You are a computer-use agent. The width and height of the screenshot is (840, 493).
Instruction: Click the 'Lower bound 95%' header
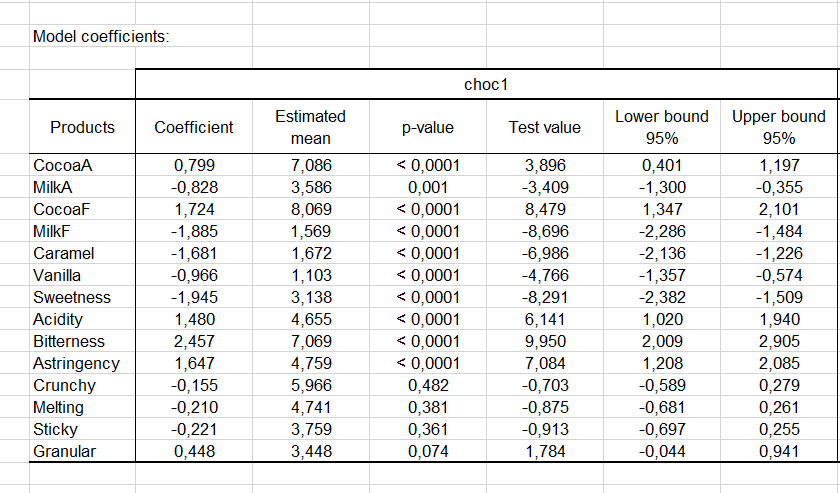point(661,127)
